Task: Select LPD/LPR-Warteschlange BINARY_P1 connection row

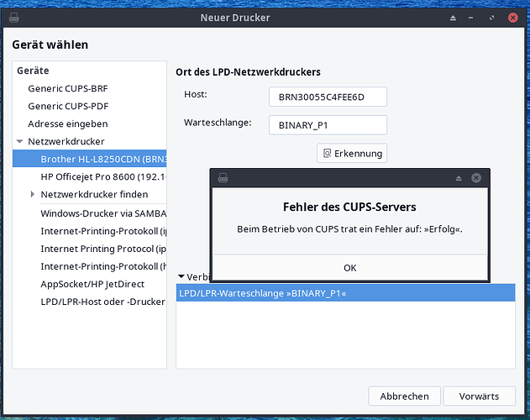Action: 345,293
